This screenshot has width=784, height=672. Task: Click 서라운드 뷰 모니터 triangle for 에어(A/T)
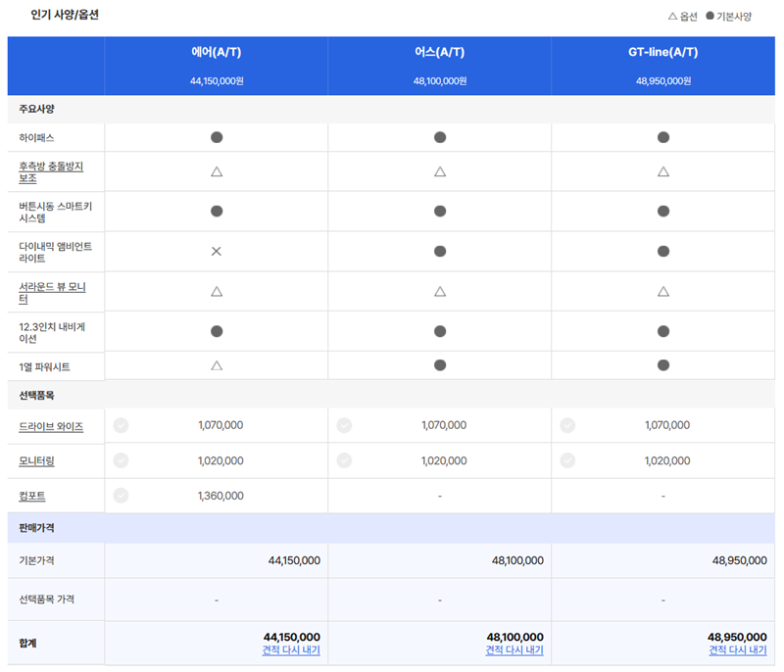tap(217, 291)
